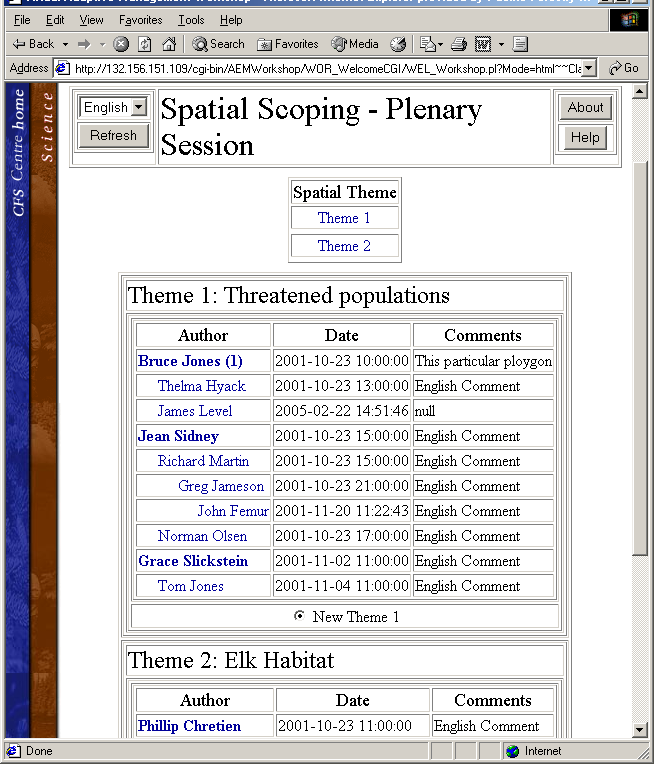This screenshot has width=654, height=764.
Task: Open the Grace Slickstein comment
Action: [x=192, y=561]
